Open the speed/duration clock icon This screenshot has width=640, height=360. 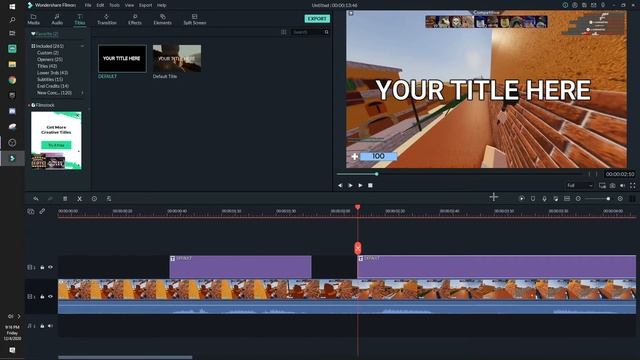pos(94,198)
